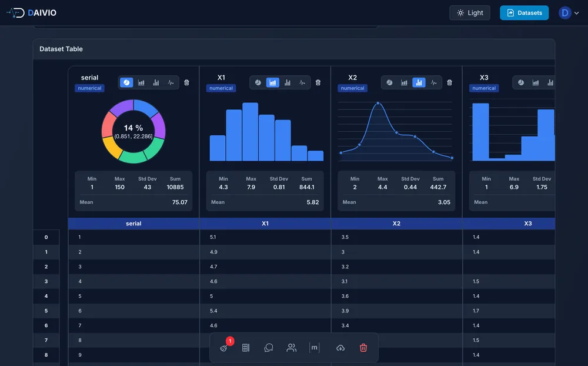Delete the serial column with its trash icon

(186, 82)
